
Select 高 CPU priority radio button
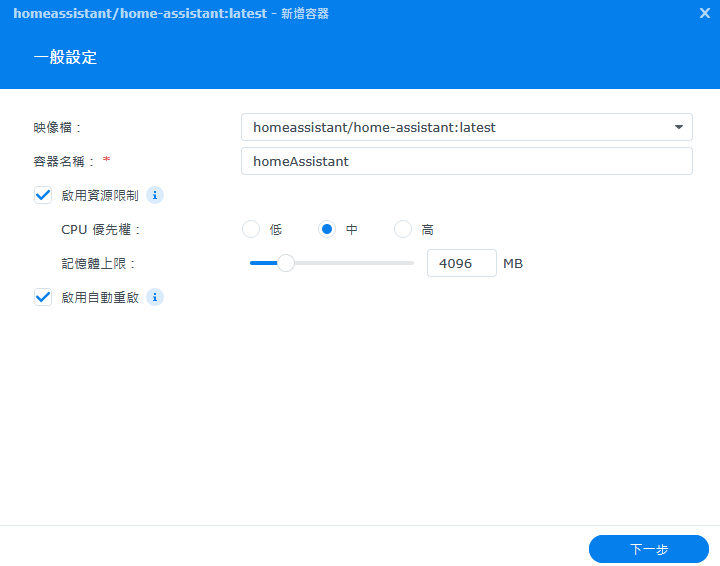click(403, 230)
